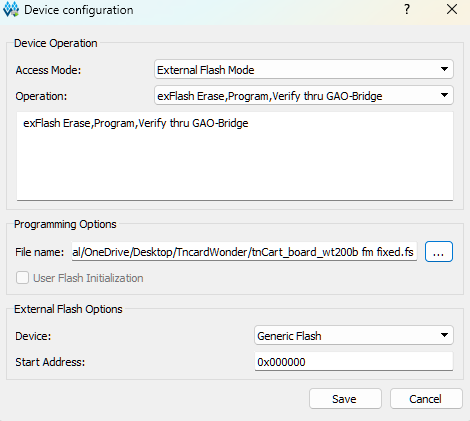Image resolution: width=470 pixels, height=421 pixels.
Task: Browse for file using the ellipsis button
Action: (439, 252)
